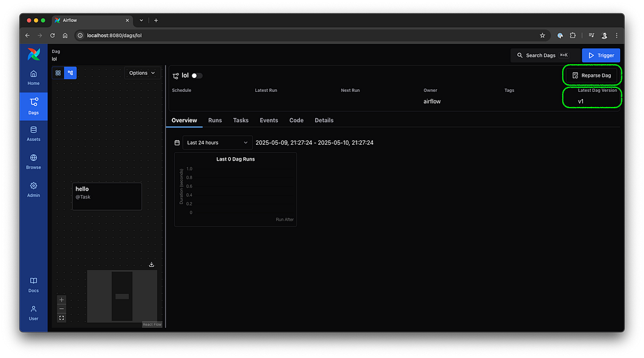Open the Details tab
Viewport: 644px width, 358px height.
324,120
